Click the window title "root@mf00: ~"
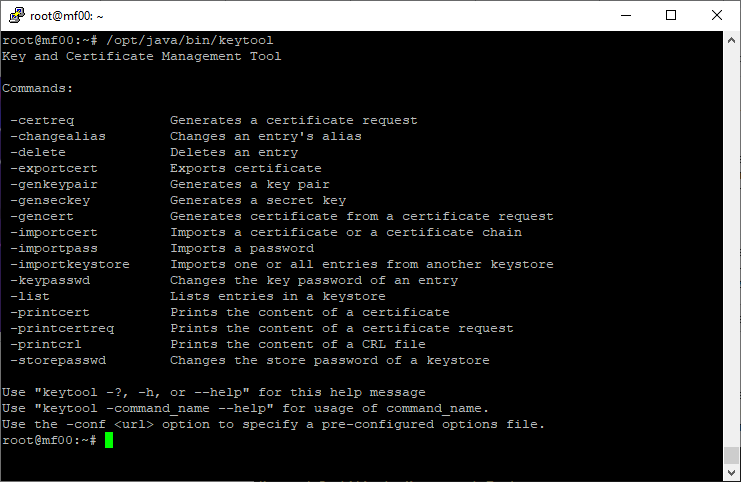Image resolution: width=741 pixels, height=482 pixels. click(67, 16)
